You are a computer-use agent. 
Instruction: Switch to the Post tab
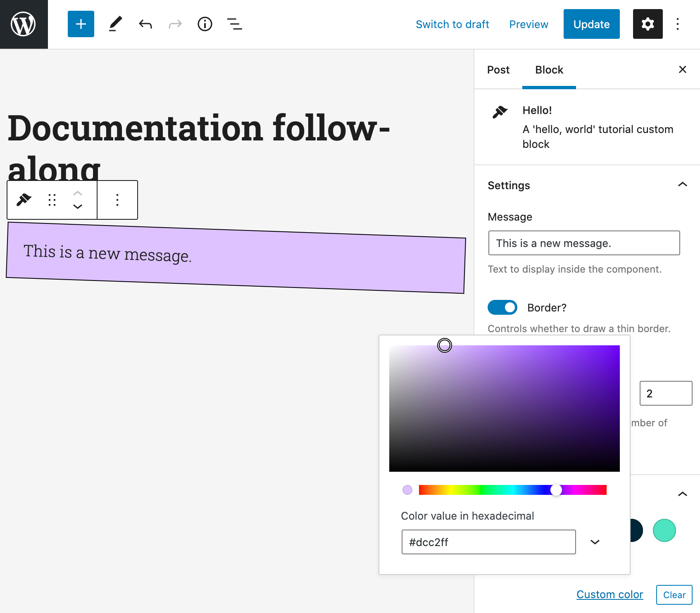[498, 70]
